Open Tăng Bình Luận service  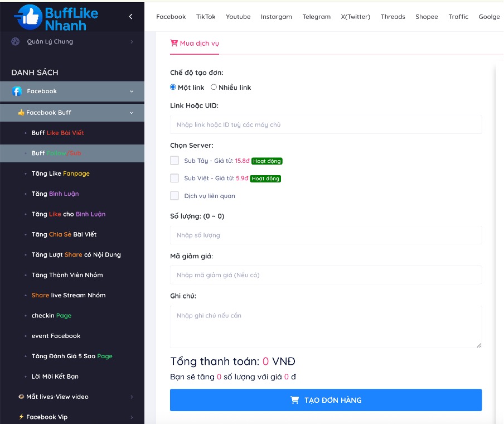(x=55, y=194)
